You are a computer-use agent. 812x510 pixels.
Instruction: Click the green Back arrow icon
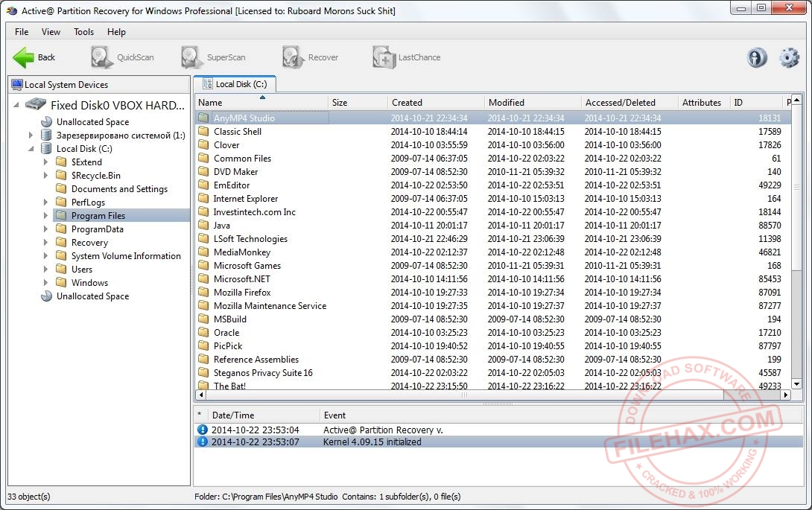tap(24, 57)
